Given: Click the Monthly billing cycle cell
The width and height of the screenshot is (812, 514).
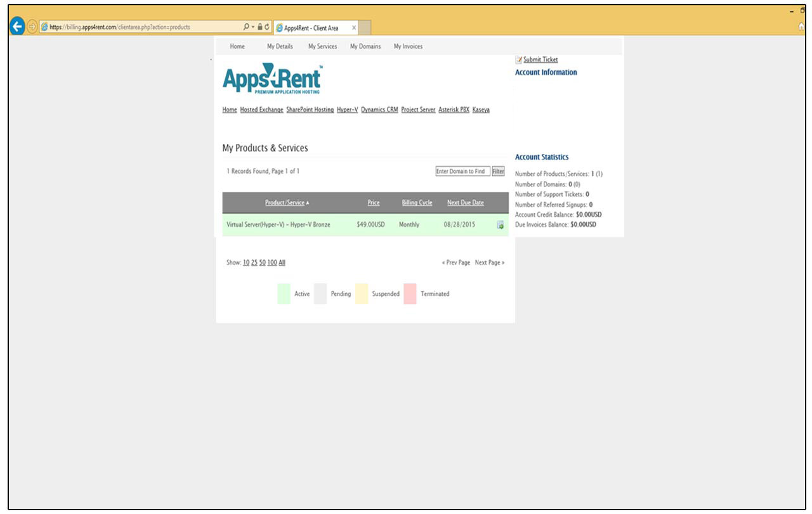Looking at the screenshot, I should tap(409, 224).
